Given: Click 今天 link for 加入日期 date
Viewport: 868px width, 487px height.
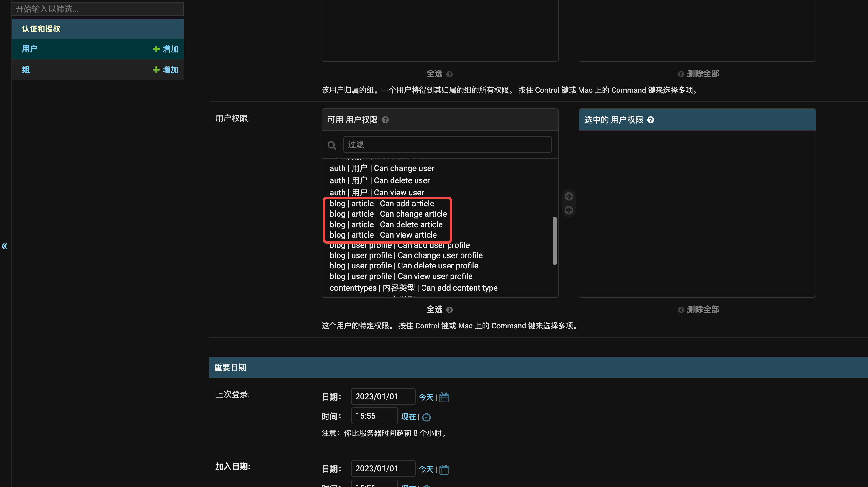Looking at the screenshot, I should [x=426, y=469].
